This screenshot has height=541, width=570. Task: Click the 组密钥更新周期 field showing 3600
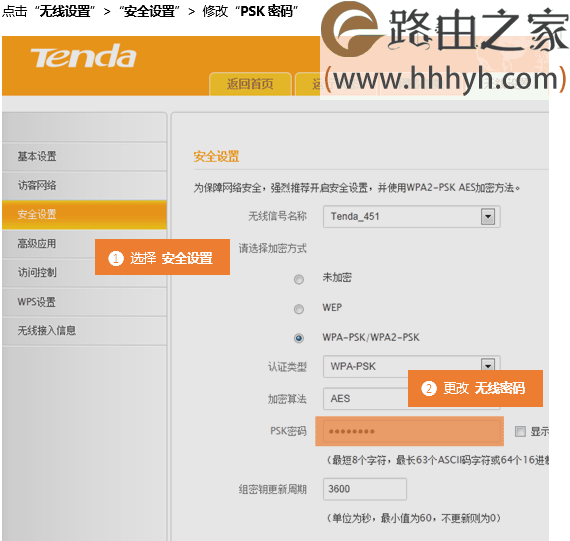pos(365,489)
